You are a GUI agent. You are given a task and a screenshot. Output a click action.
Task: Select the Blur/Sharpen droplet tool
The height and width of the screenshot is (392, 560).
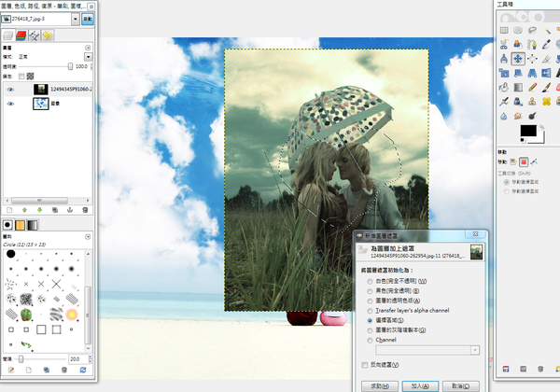504,116
